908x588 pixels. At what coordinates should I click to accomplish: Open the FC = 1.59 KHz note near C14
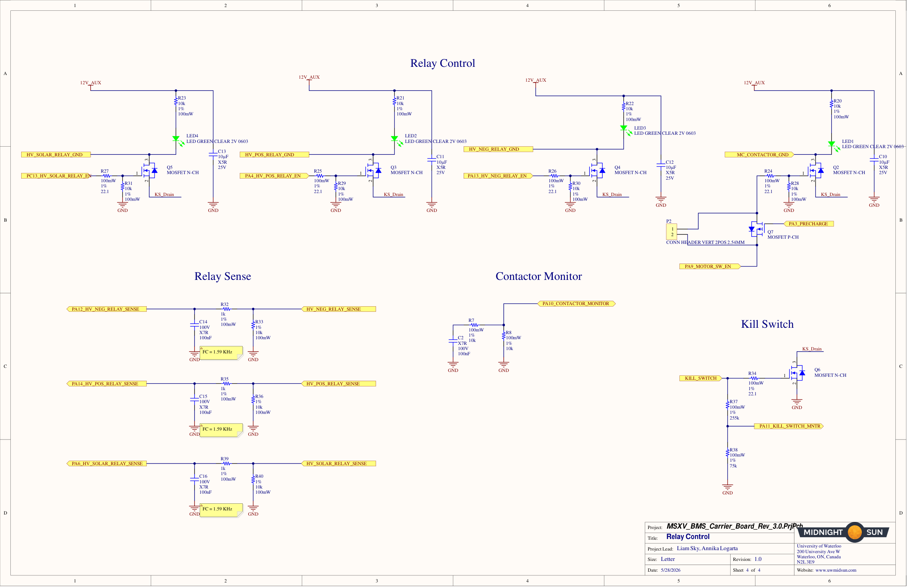221,353
